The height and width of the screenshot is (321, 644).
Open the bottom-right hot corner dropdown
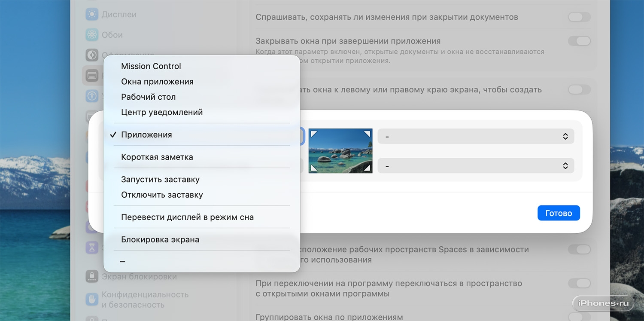click(x=476, y=166)
